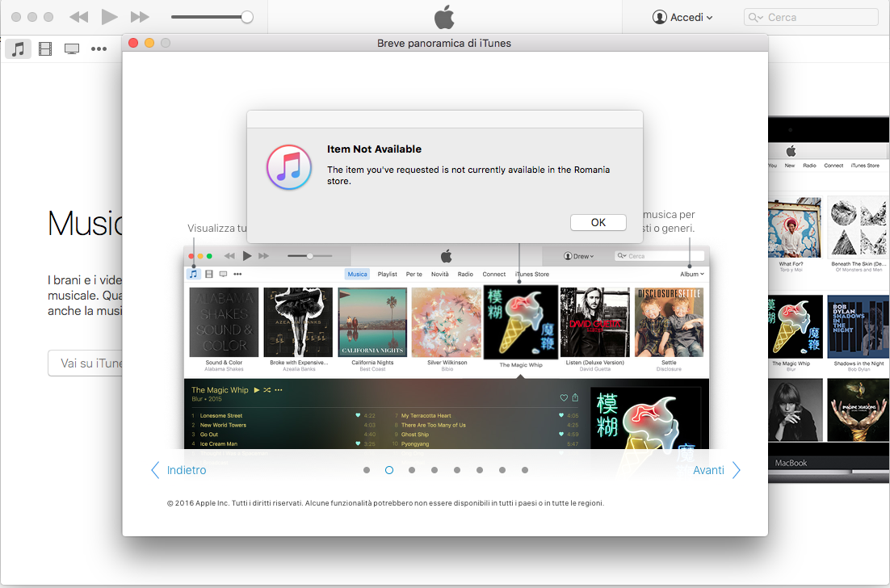Viewport: 890px width, 588px height.
Task: Open The Magic Whip album cover in preview grid
Action: point(520,321)
